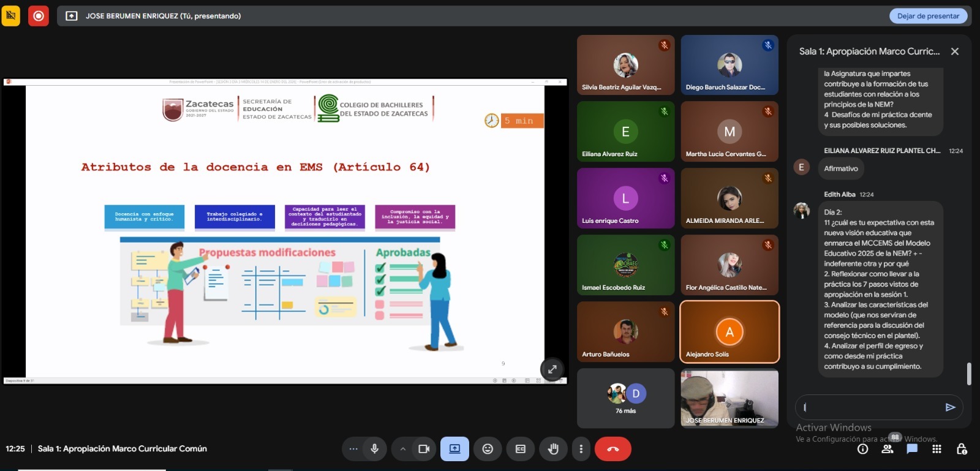Open the activities grid icon
This screenshot has width=980, height=471.
[937, 449]
